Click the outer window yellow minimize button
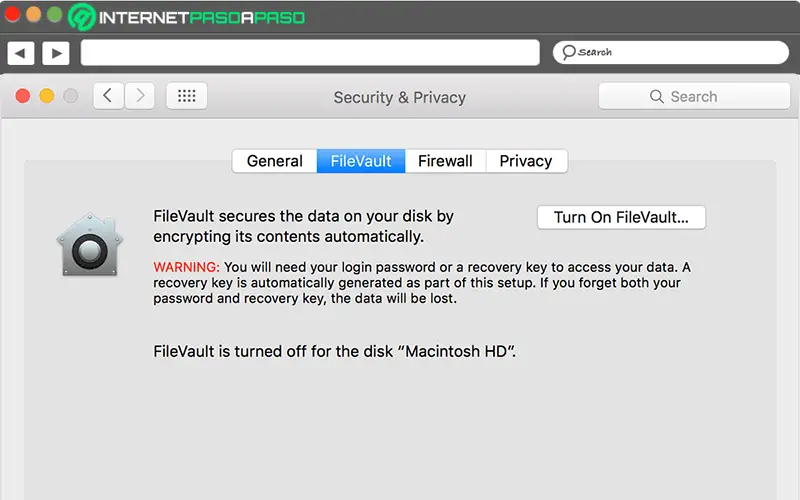The height and width of the screenshot is (500, 800). click(33, 15)
